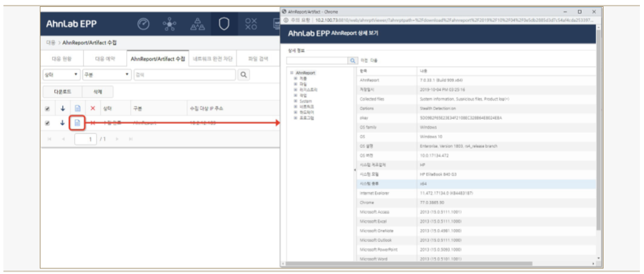Collapse the AhnReport root tree node
The image size is (644, 274).
point(291,72)
